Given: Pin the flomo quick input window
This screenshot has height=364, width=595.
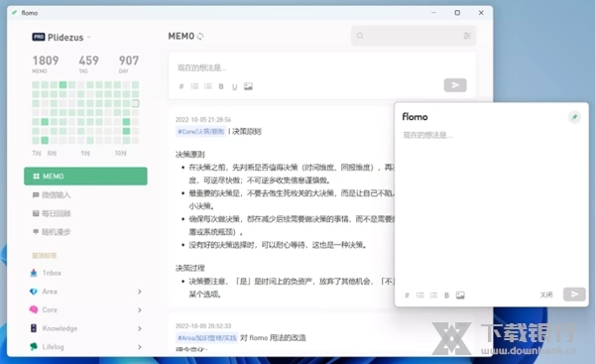Looking at the screenshot, I should coord(574,117).
